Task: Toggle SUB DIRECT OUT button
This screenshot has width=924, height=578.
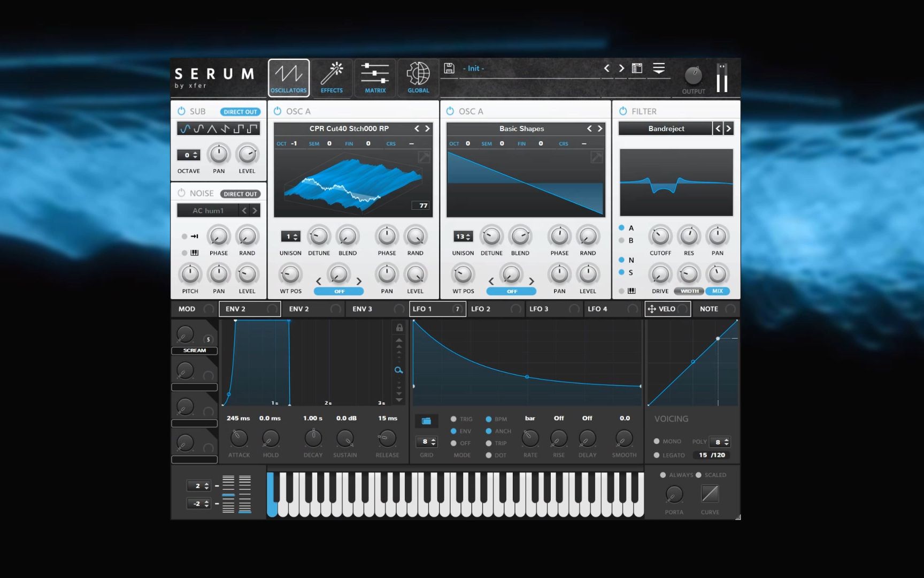Action: point(240,112)
